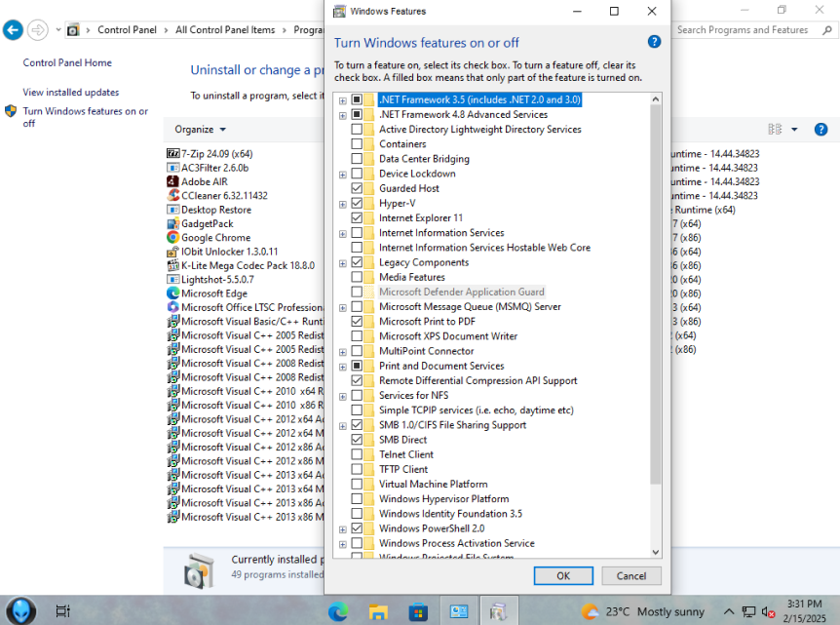
Task: Open Task View on the taskbar
Action: (x=63, y=610)
